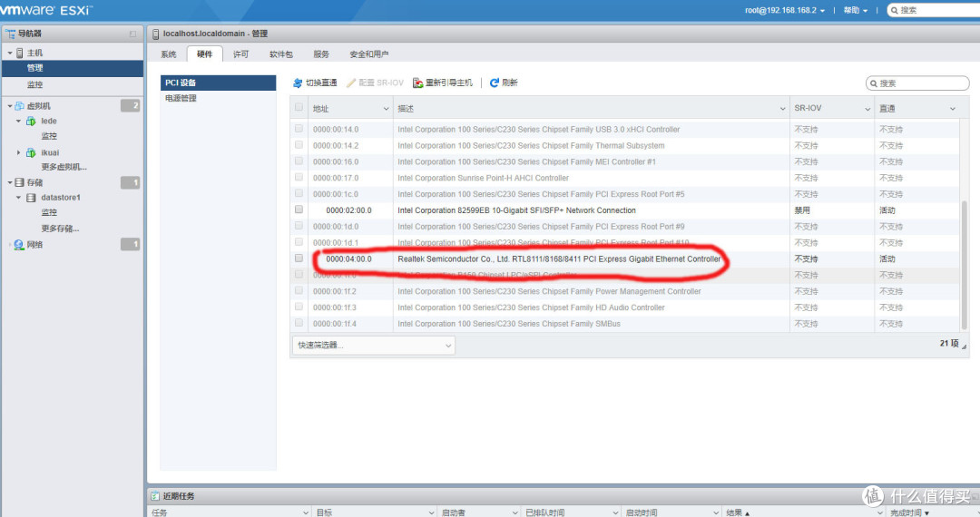980x517 pixels.
Task: Click the datastore1 icon
Action: (31, 198)
